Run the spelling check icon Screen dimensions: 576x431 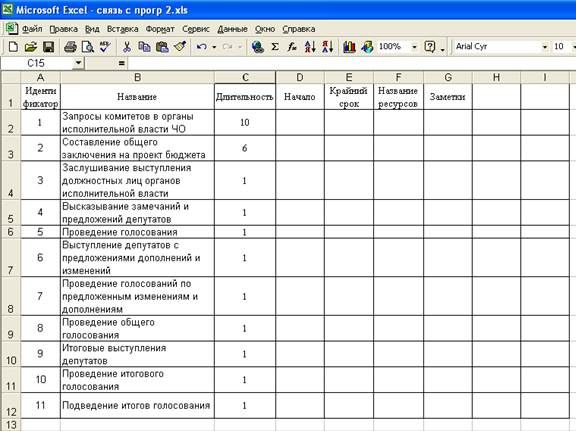[x=105, y=47]
